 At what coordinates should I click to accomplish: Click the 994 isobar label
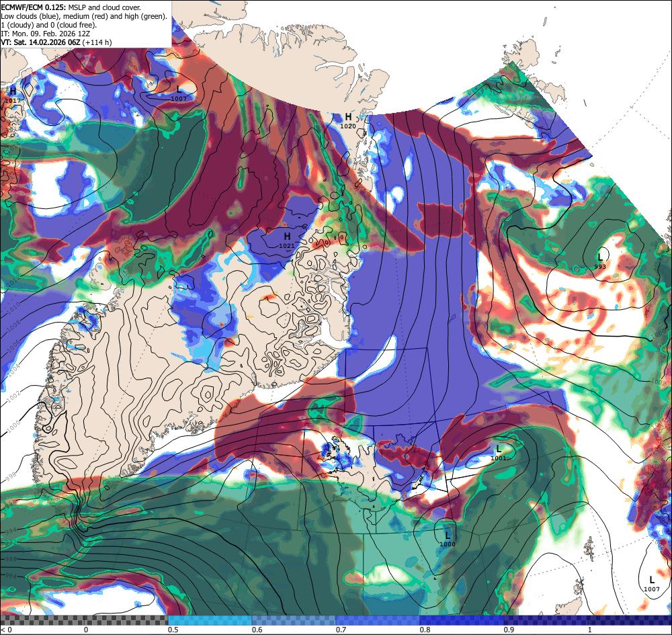(x=10, y=532)
